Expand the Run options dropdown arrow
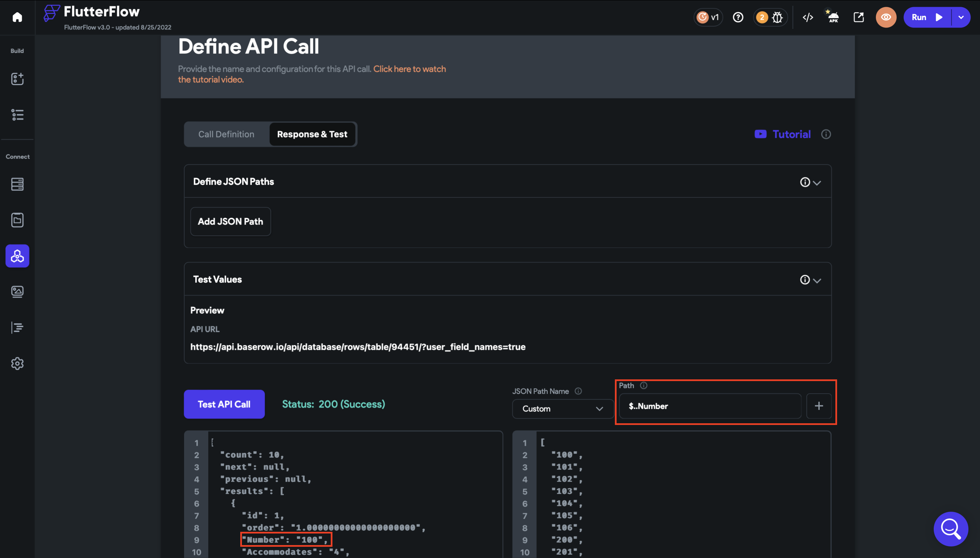This screenshot has height=558, width=980. point(961,17)
